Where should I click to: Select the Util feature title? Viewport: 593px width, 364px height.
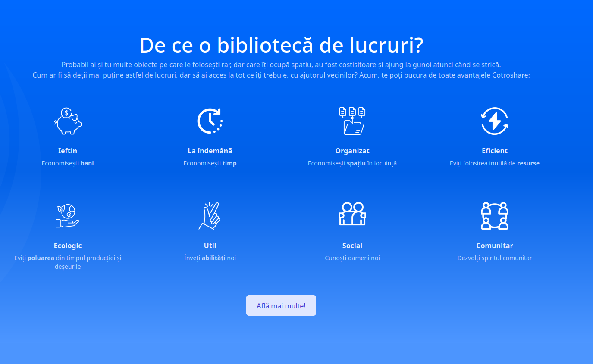(x=210, y=246)
